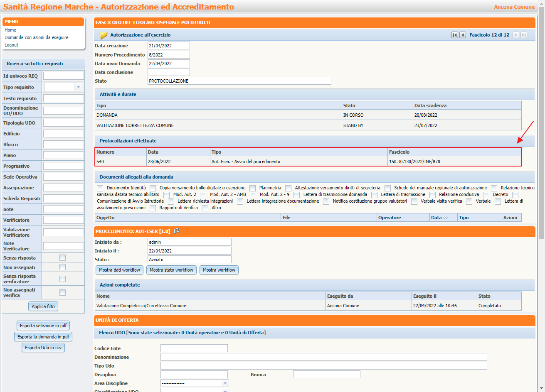545x392 pixels.
Task: Click Esporta Udo in csv
Action: coord(43,348)
